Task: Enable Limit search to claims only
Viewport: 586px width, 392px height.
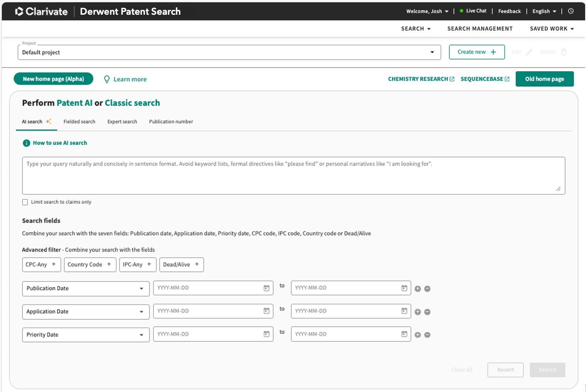Action: (25, 202)
